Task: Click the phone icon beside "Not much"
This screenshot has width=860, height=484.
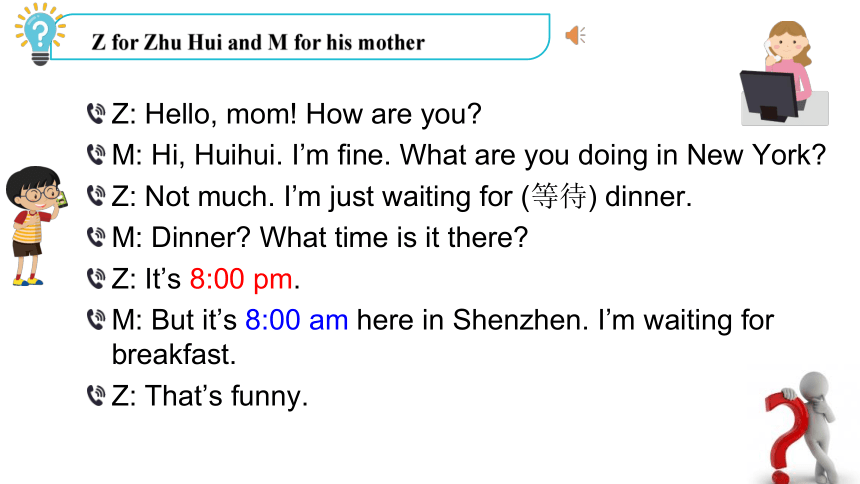Action: [x=96, y=196]
